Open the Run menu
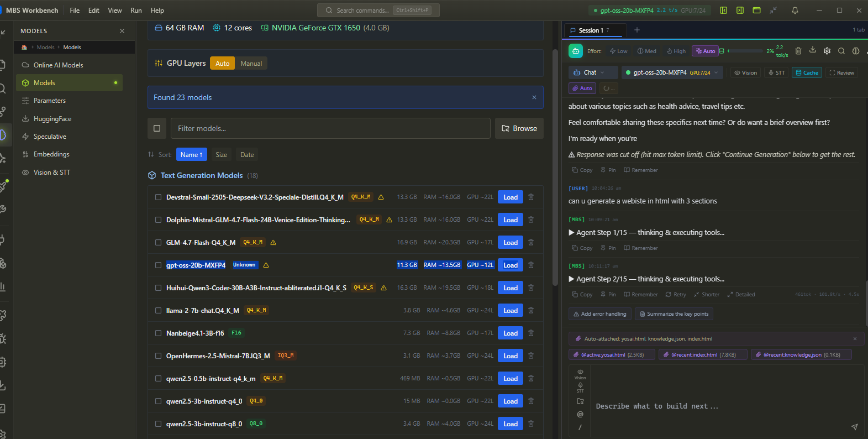This screenshot has width=868, height=439. pyautogui.click(x=136, y=11)
